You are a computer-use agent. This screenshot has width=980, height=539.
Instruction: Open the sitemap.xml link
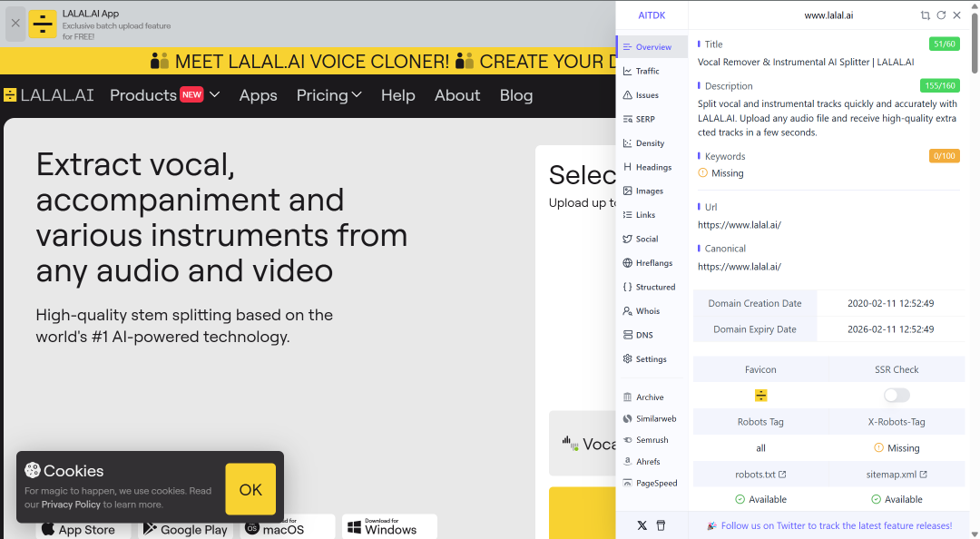pyautogui.click(x=897, y=475)
